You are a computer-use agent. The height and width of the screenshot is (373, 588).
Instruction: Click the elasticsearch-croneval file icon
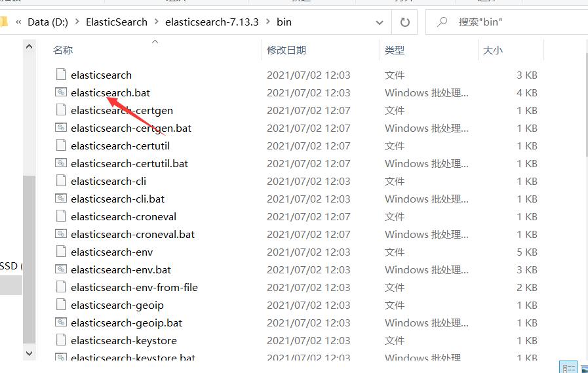(x=61, y=216)
